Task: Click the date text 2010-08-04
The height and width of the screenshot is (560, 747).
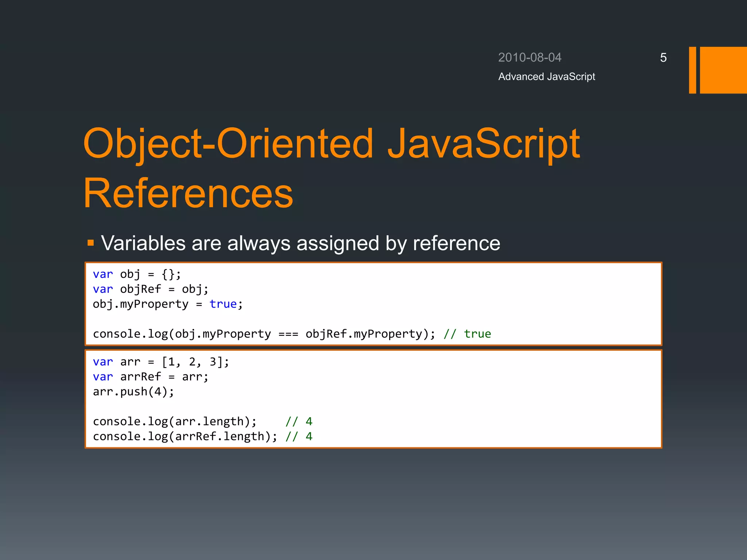Action: [529, 58]
